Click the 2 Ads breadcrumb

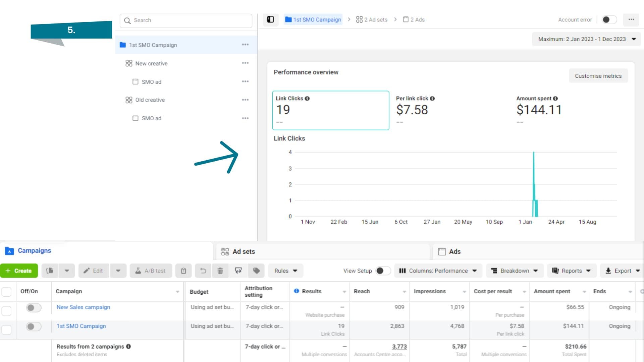pyautogui.click(x=414, y=19)
